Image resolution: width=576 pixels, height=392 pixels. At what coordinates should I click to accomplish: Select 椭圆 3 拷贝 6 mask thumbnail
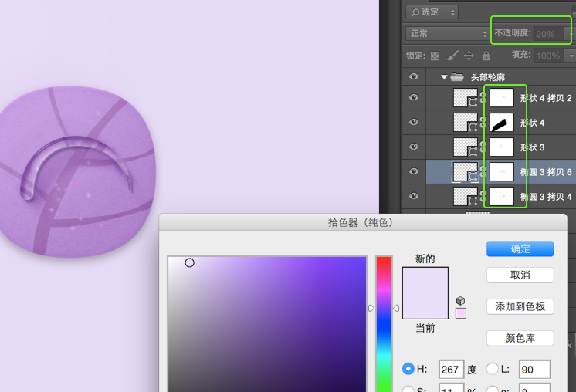point(502,172)
